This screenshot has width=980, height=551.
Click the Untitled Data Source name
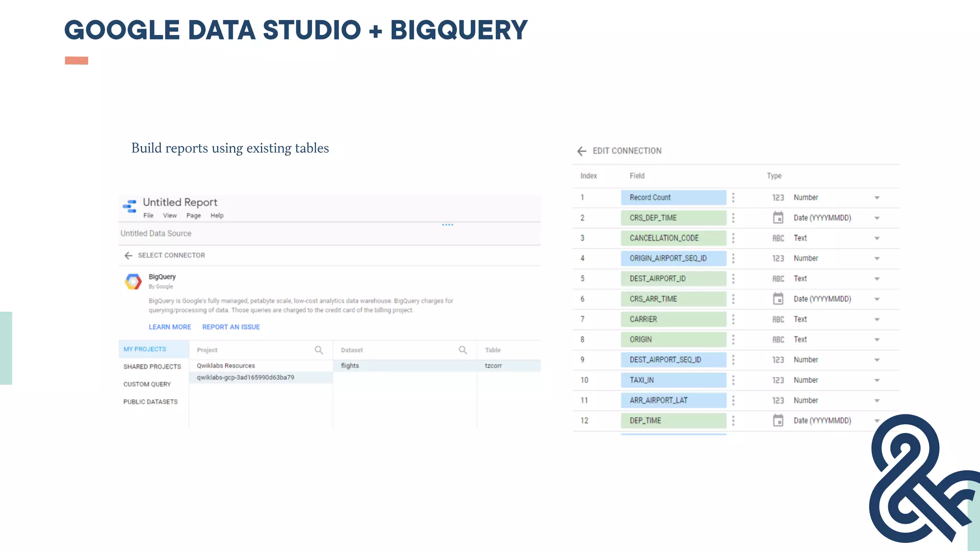point(156,233)
